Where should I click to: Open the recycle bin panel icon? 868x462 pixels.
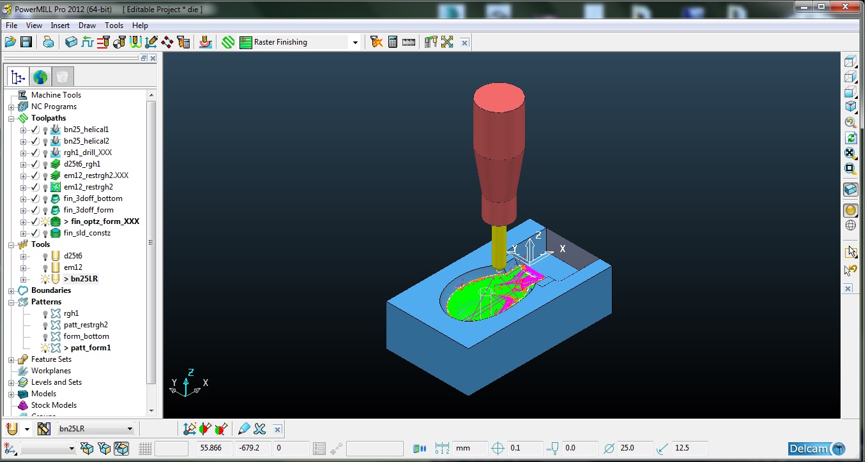(x=63, y=77)
